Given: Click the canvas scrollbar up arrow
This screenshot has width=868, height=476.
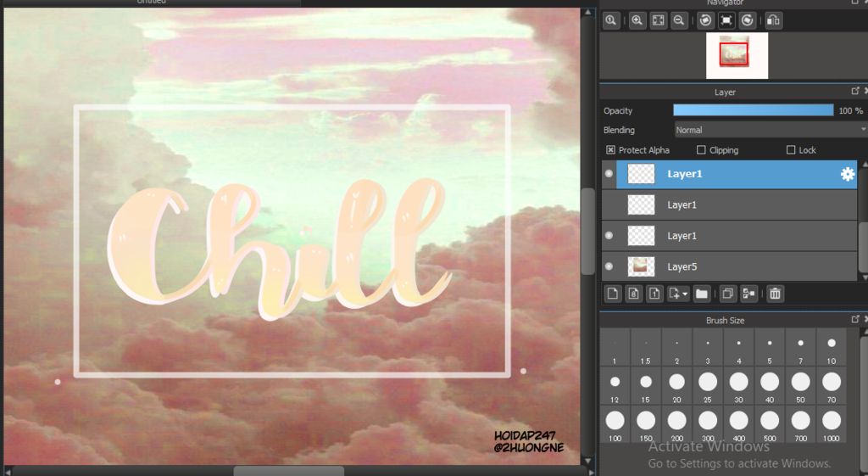Looking at the screenshot, I should (588, 12).
